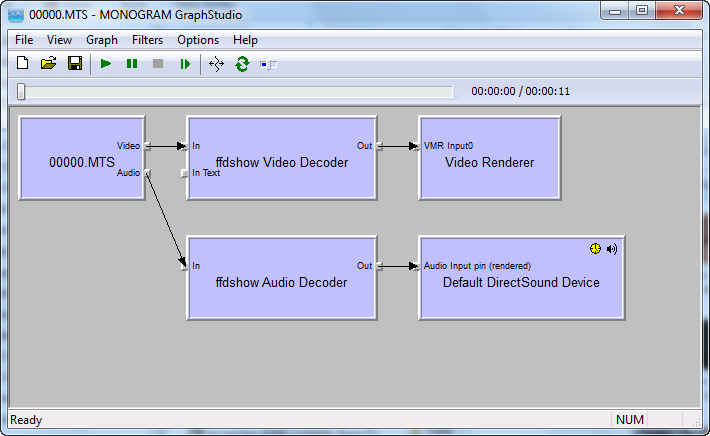Image resolution: width=710 pixels, height=436 pixels.
Task: Click the NUM indicator in status bar
Action: click(x=630, y=420)
